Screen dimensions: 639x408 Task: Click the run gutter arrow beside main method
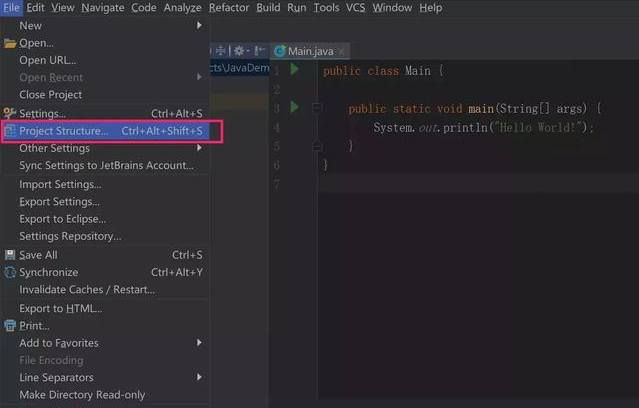pyautogui.click(x=294, y=107)
